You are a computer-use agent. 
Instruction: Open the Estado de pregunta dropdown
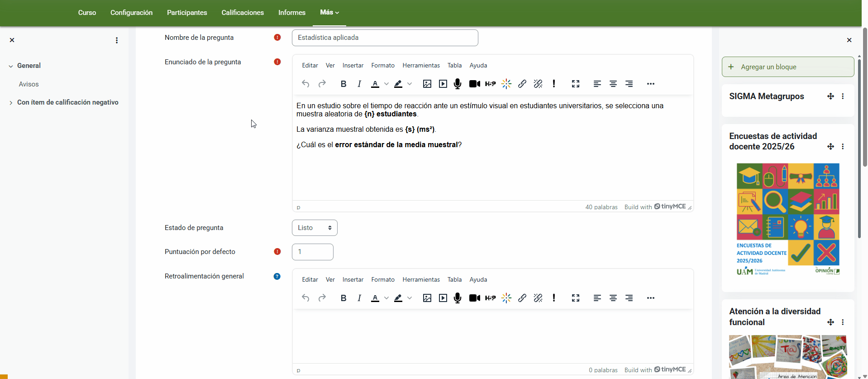point(315,228)
